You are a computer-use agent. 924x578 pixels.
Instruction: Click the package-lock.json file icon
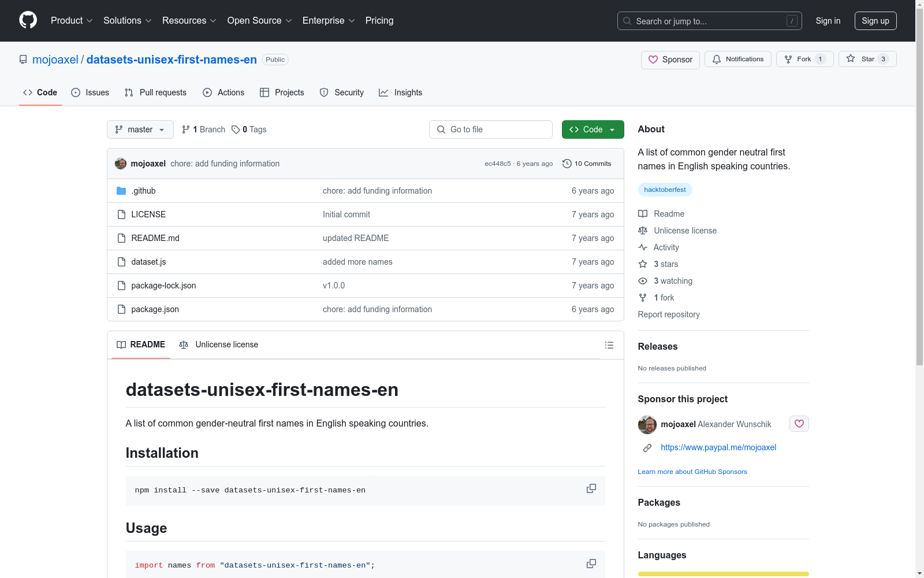click(x=121, y=286)
